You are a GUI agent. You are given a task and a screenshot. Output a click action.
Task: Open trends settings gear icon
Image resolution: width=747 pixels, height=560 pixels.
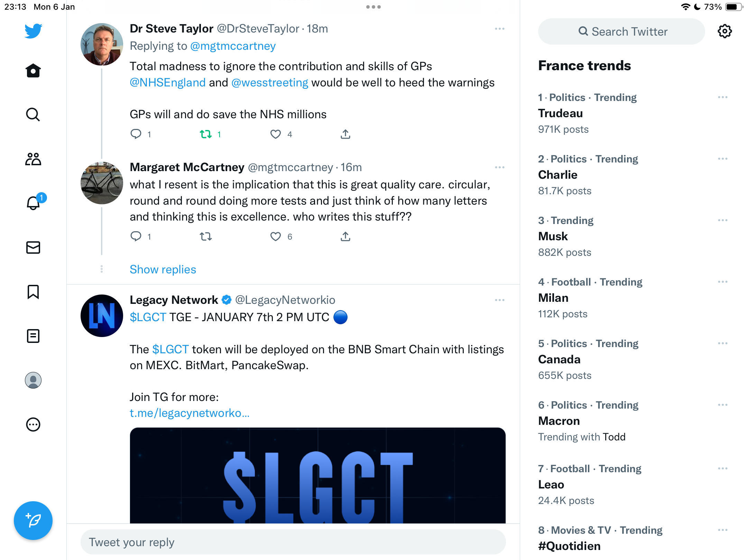click(725, 31)
